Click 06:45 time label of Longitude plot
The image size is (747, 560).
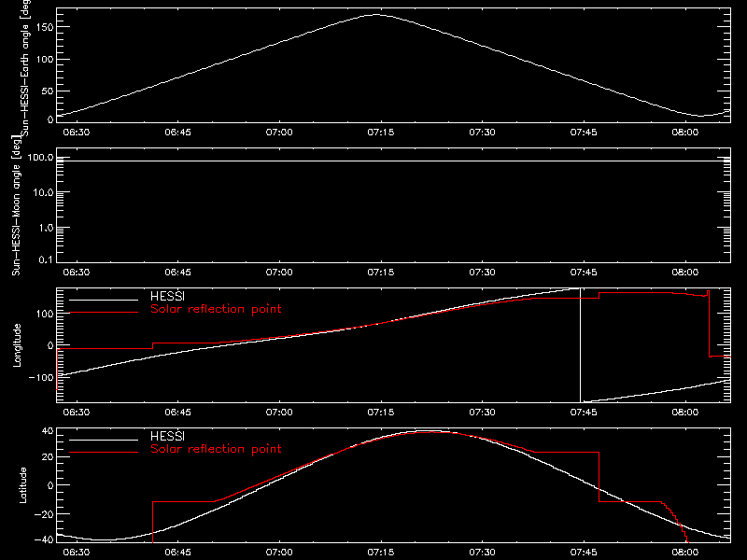pyautogui.click(x=177, y=412)
